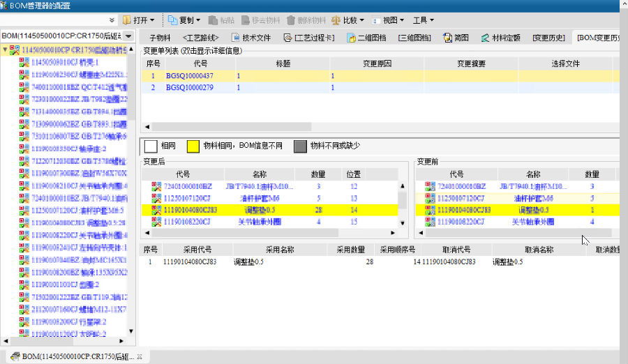Screen dimensions: 628x364
Task: Click the white 相同 legend swatch
Action: coord(151,146)
